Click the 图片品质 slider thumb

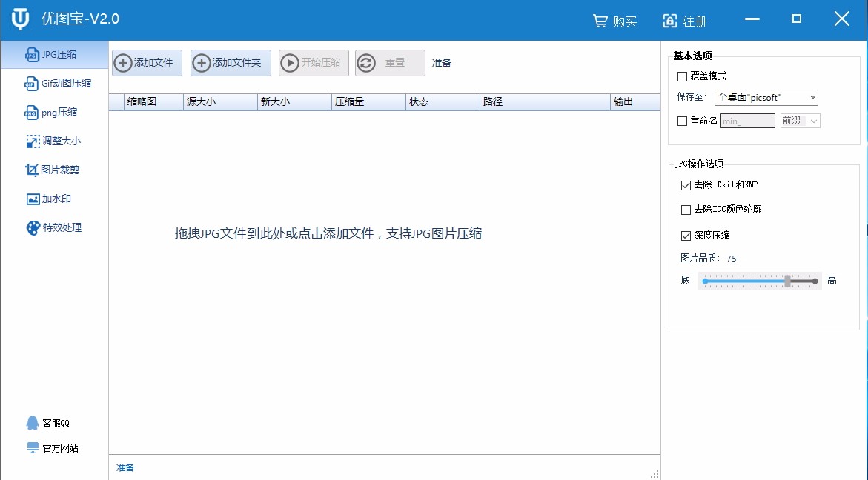(x=787, y=281)
